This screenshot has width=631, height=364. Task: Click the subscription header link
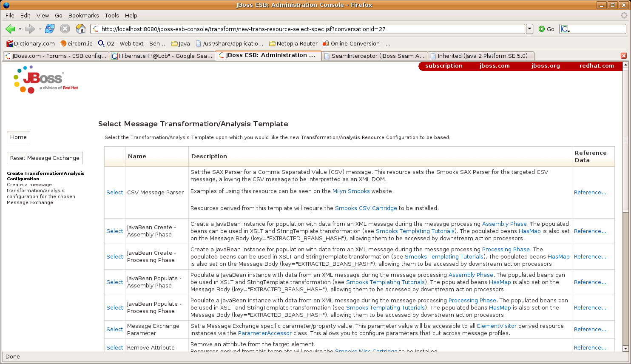point(444,66)
